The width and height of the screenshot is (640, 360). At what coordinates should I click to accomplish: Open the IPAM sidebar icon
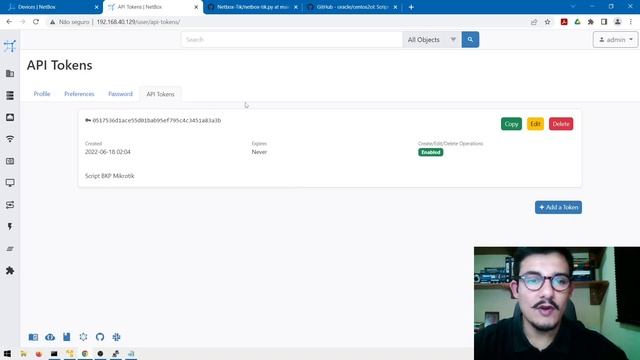[10, 161]
